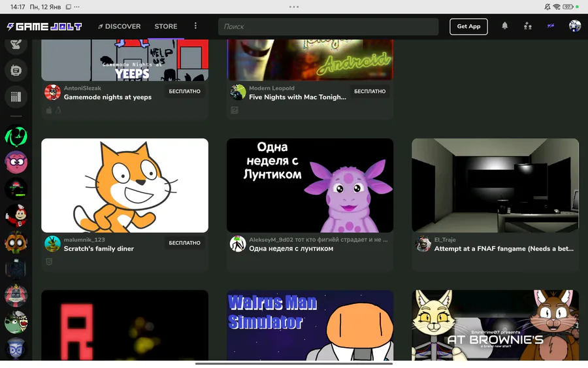
Task: Open AntoniSlezak's avatar
Action: (52, 92)
